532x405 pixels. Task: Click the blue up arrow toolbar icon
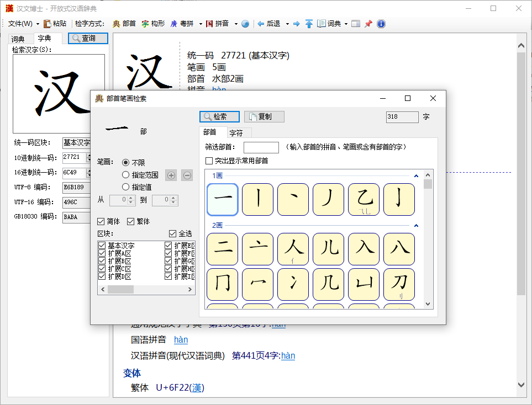pyautogui.click(x=309, y=24)
